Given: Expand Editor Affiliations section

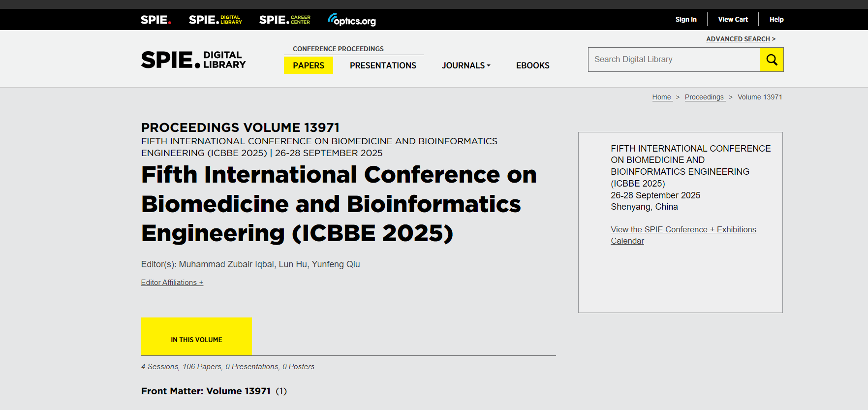Looking at the screenshot, I should click(172, 283).
